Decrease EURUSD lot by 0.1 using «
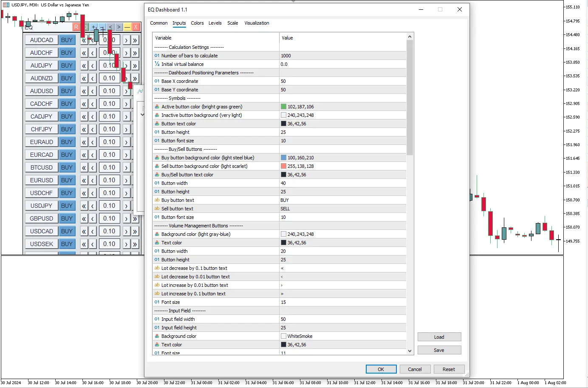The image size is (588, 388). coord(84,180)
